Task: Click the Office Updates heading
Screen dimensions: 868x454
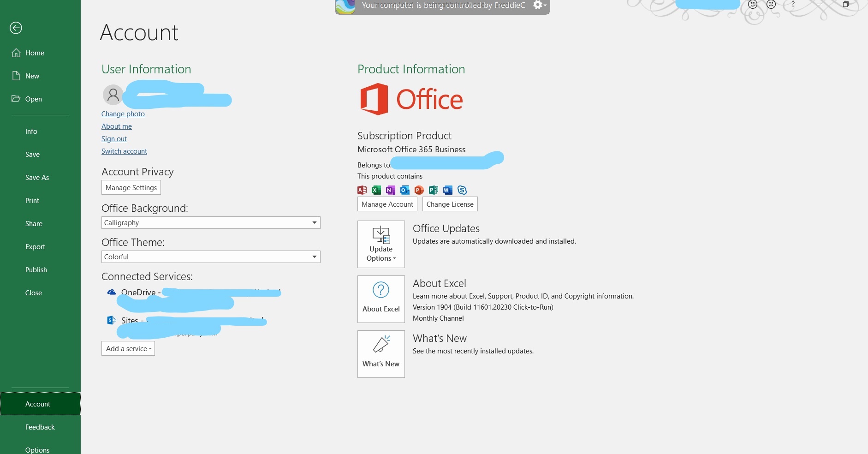Action: (446, 228)
